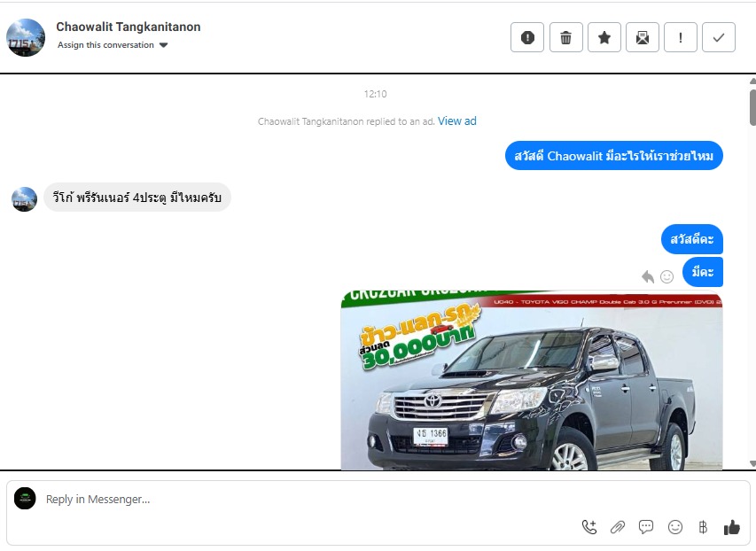Start a phone call icon
Viewport: 756px width, 551px height.
tap(589, 527)
